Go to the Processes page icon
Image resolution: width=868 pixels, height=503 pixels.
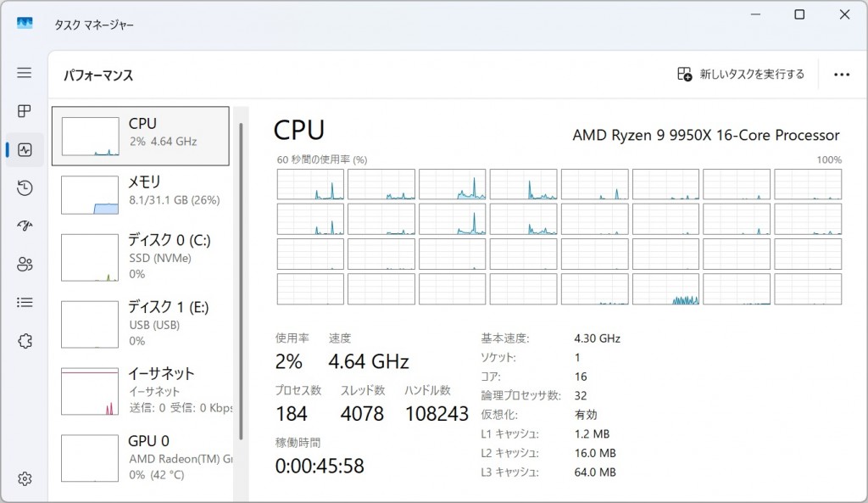click(24, 111)
